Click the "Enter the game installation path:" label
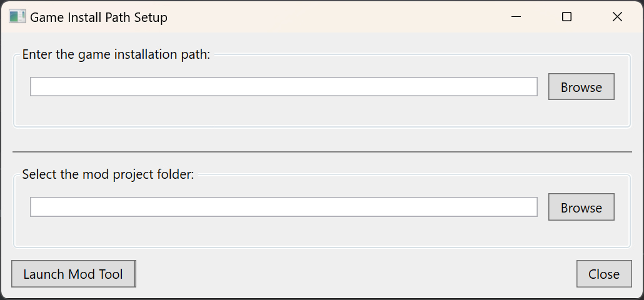This screenshot has width=644, height=300. (116, 54)
